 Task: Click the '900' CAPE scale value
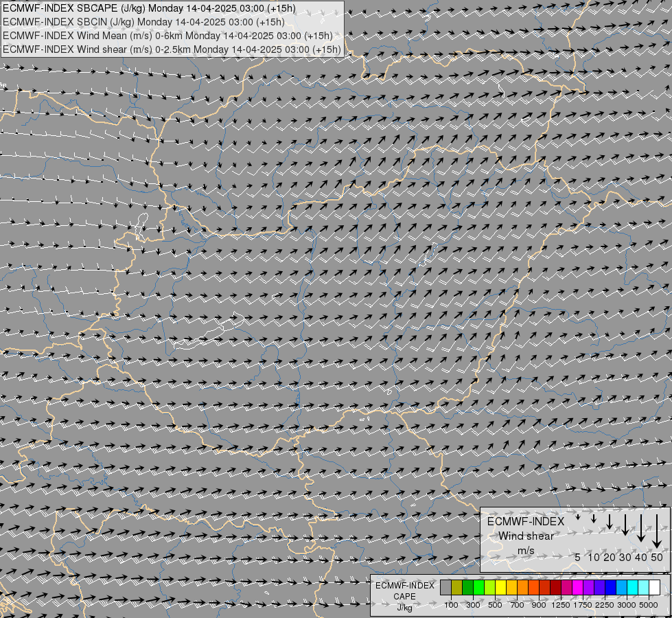(539, 605)
